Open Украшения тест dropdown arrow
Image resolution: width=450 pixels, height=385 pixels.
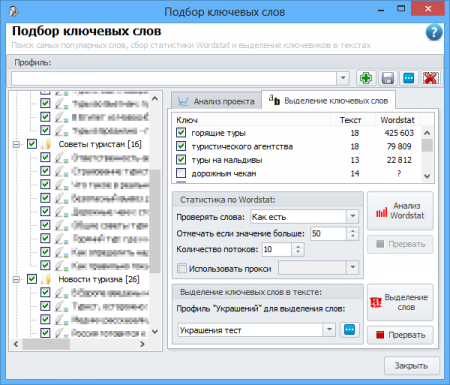[329, 330]
